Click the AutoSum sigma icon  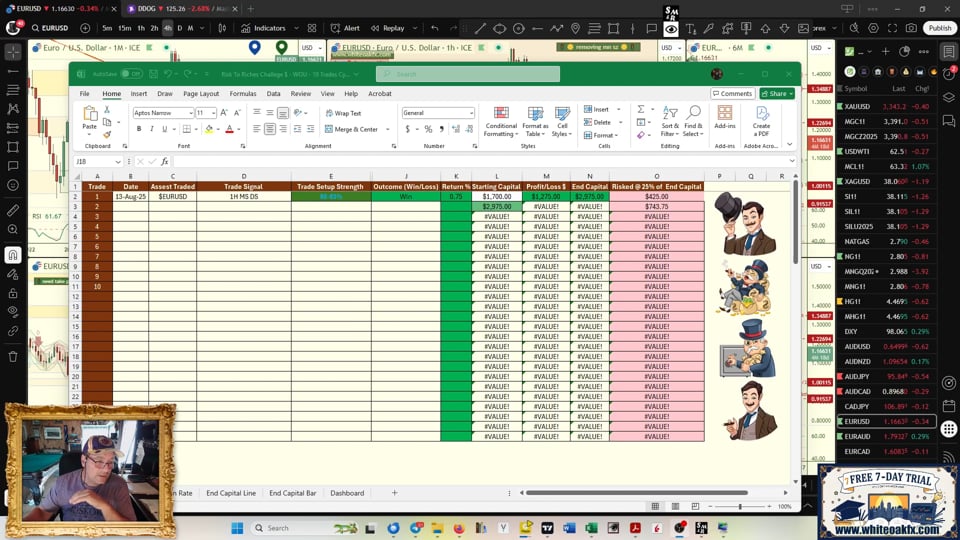640,109
